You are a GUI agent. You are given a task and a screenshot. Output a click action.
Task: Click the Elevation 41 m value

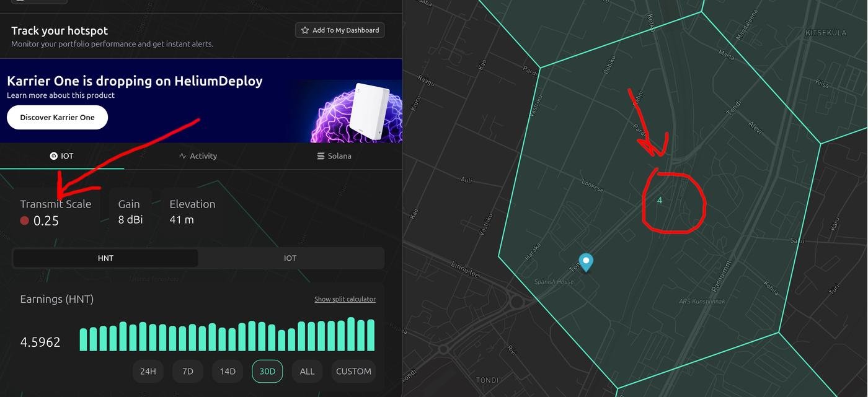click(182, 219)
